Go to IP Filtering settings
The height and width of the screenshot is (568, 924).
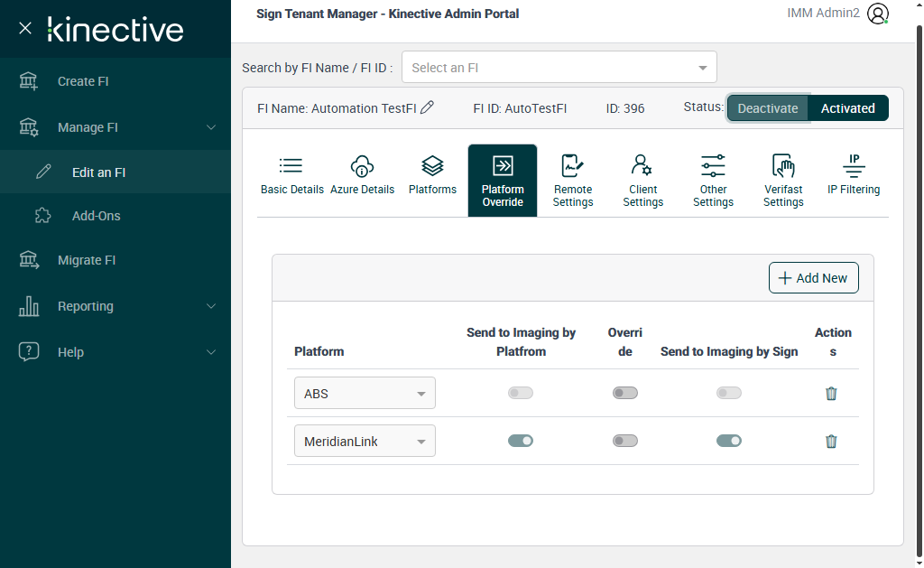tap(853, 175)
